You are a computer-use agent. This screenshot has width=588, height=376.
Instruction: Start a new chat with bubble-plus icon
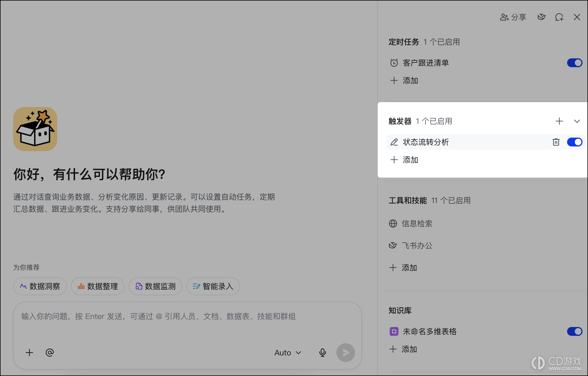(x=559, y=17)
